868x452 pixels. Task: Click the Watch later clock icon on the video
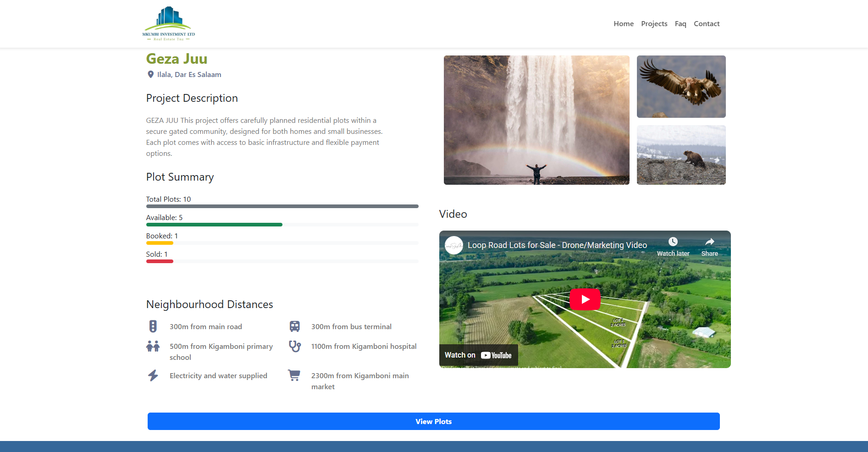point(673,242)
